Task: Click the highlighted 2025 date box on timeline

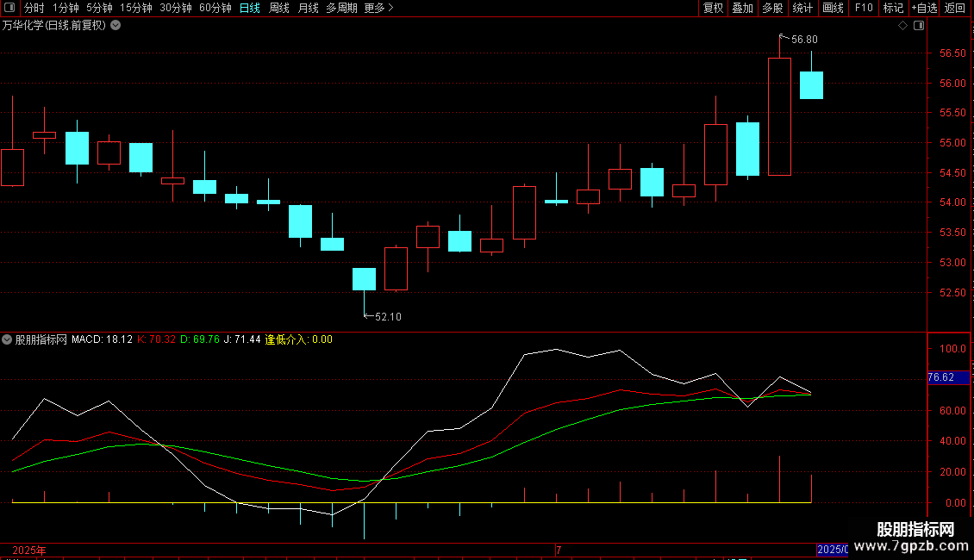Action: coord(833,550)
